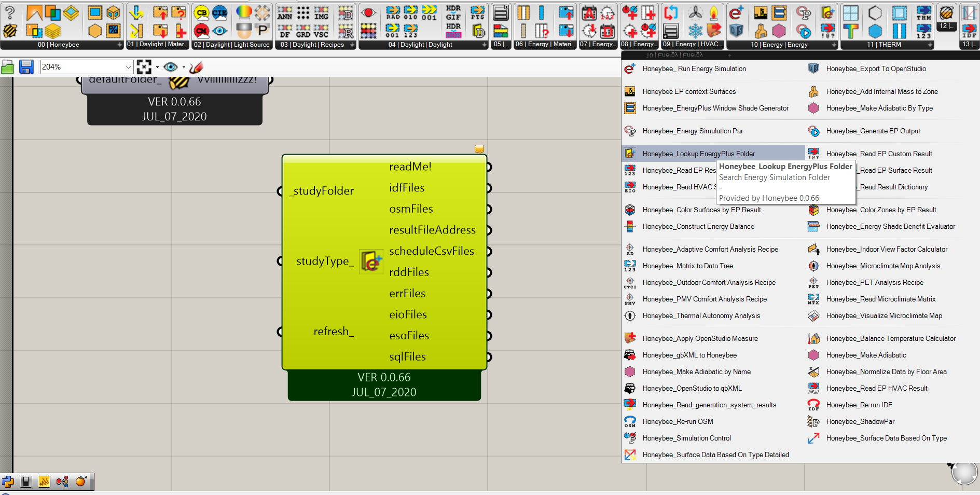The height and width of the screenshot is (495, 980).
Task: Click Honeybee_Microclimate Map Analysis icon
Action: pyautogui.click(x=813, y=266)
